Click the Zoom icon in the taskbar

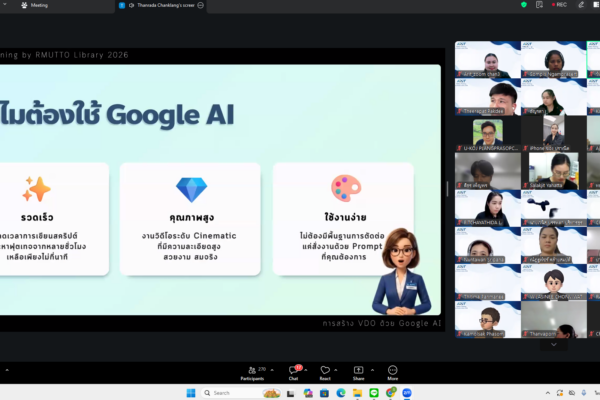click(x=407, y=393)
